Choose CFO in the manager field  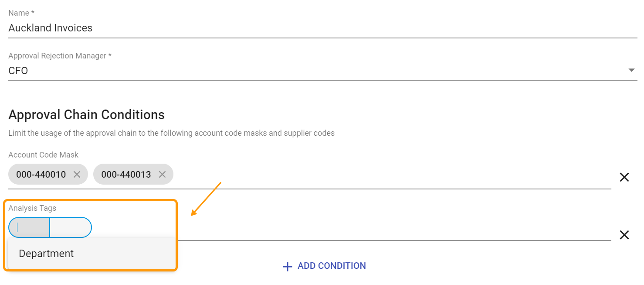pyautogui.click(x=305, y=70)
